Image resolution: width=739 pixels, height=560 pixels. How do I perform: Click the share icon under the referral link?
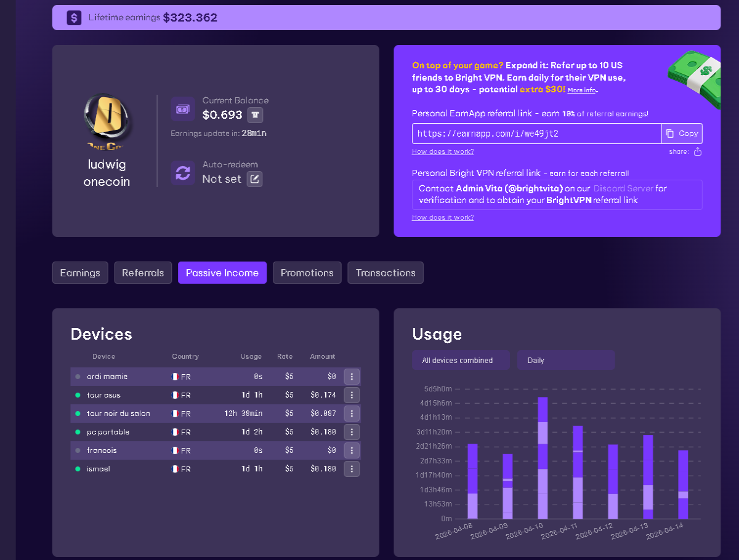[698, 151]
